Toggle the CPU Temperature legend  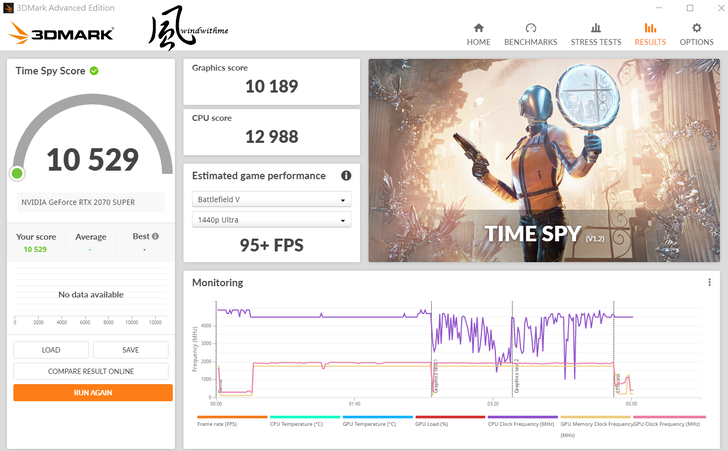point(305,421)
